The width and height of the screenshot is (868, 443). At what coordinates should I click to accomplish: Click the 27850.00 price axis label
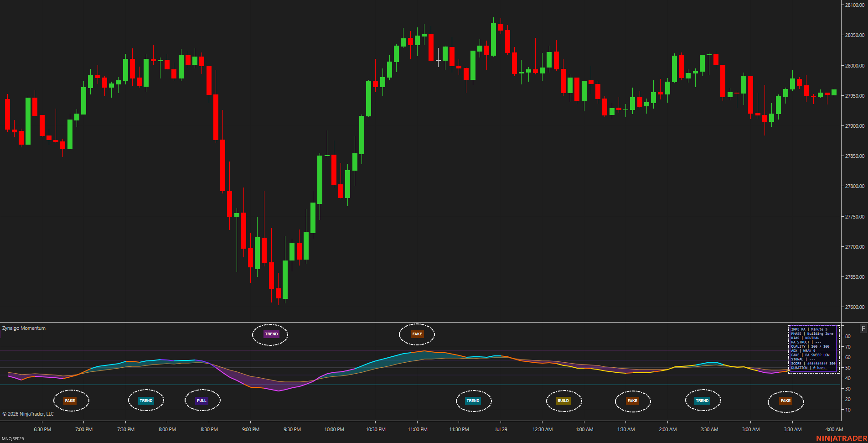[x=855, y=156]
